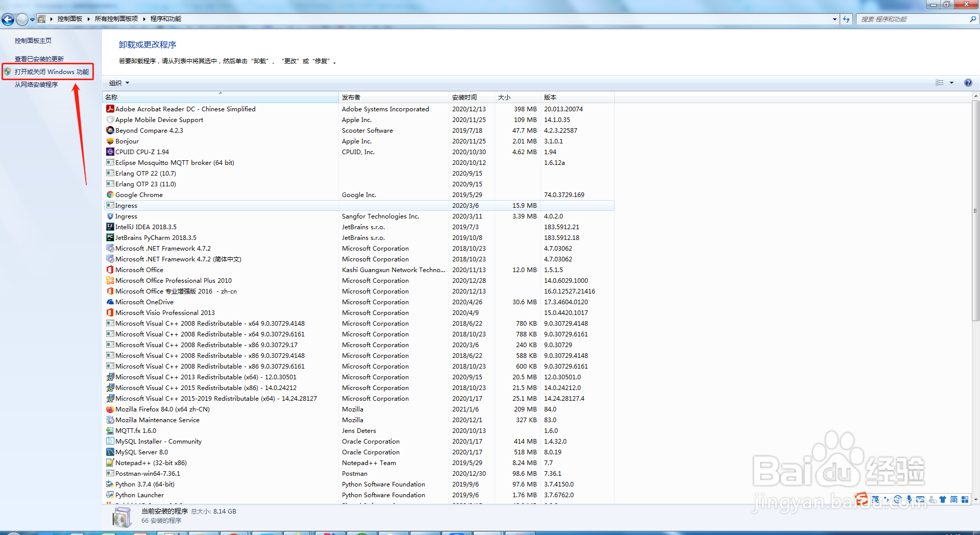This screenshot has width=980, height=535.
Task: Expand the breadcrumb arrow after 所有控制面板项
Action: point(144,19)
